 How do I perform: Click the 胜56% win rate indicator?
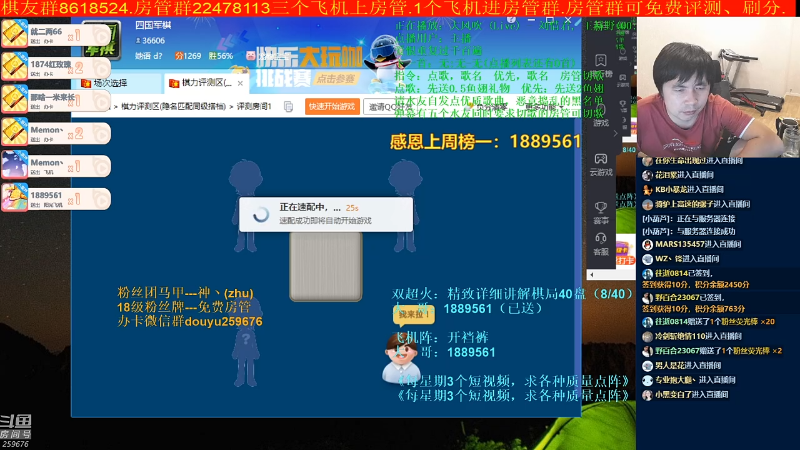tap(220, 56)
